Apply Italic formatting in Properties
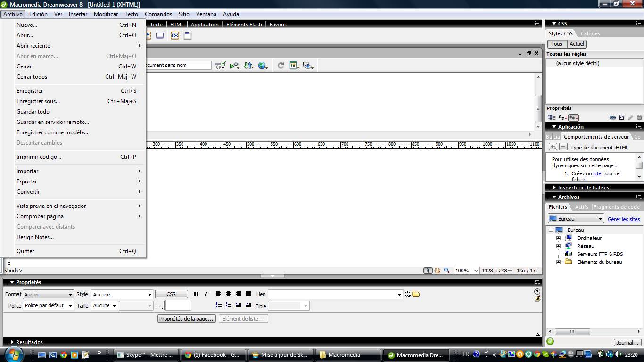This screenshot has width=644, height=362. coord(206,294)
